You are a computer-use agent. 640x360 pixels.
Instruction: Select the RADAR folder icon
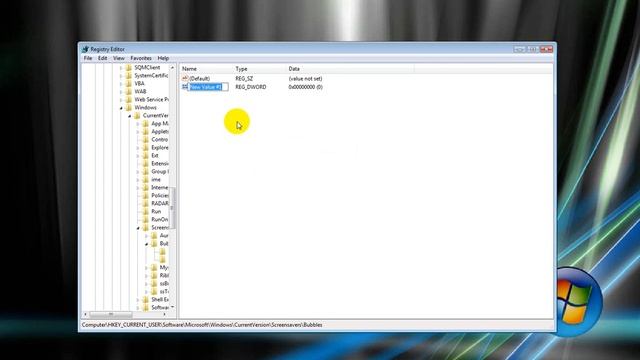pyautogui.click(x=146, y=203)
